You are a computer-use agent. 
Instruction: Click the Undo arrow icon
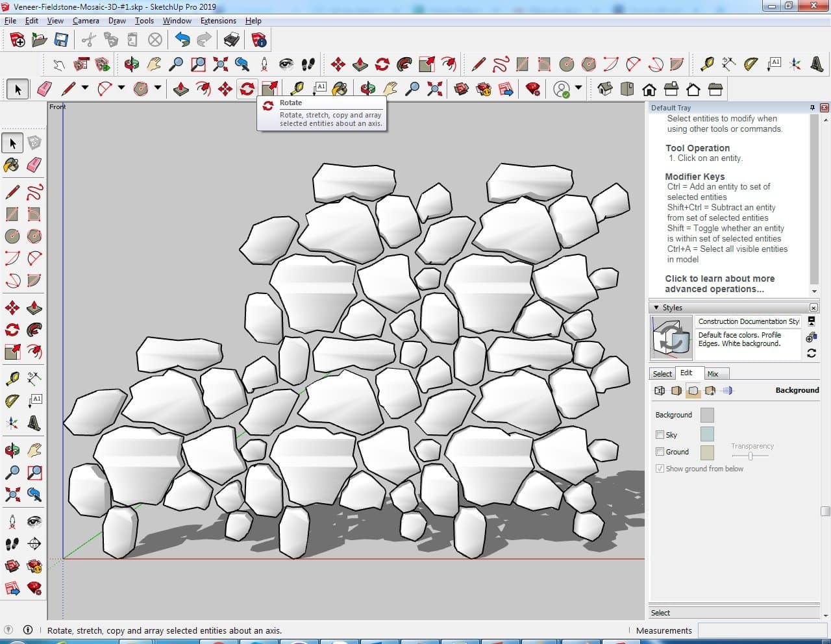coord(182,40)
